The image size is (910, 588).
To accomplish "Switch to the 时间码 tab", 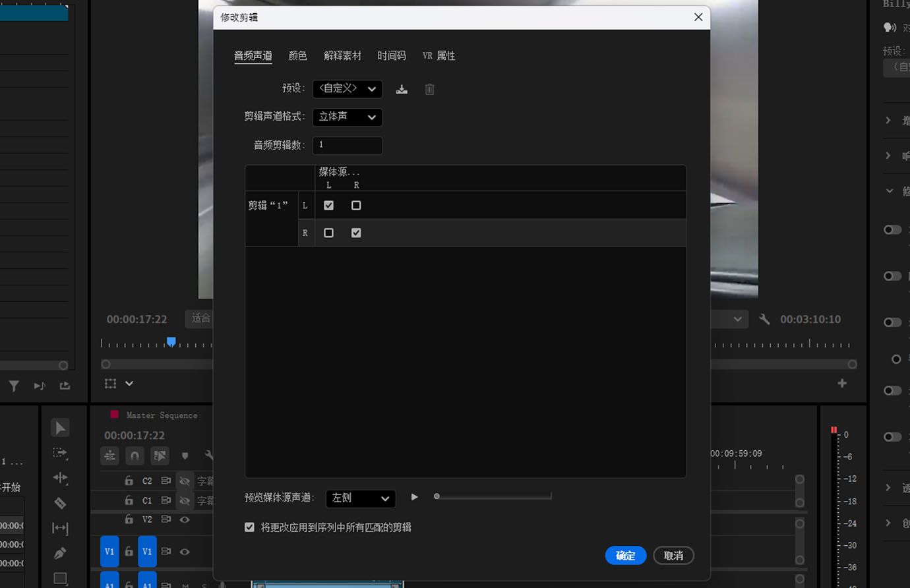I will [x=391, y=55].
